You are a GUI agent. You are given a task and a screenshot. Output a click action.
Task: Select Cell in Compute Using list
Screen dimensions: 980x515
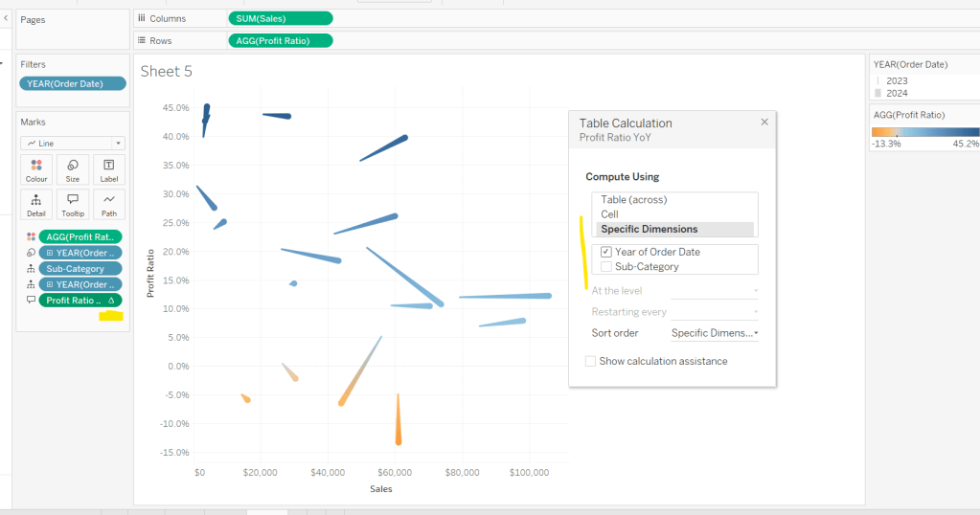609,214
